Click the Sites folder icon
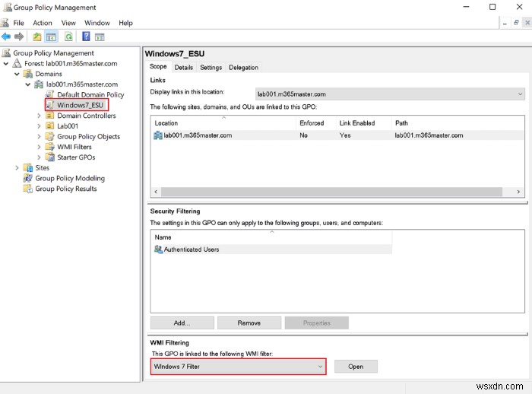The image size is (532, 394). [x=28, y=168]
